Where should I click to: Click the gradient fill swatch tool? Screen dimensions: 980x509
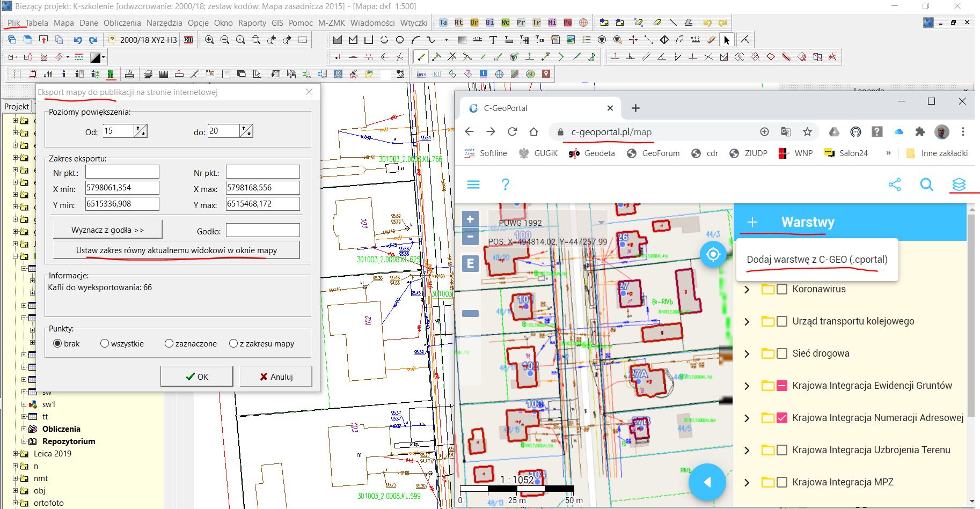click(x=462, y=40)
